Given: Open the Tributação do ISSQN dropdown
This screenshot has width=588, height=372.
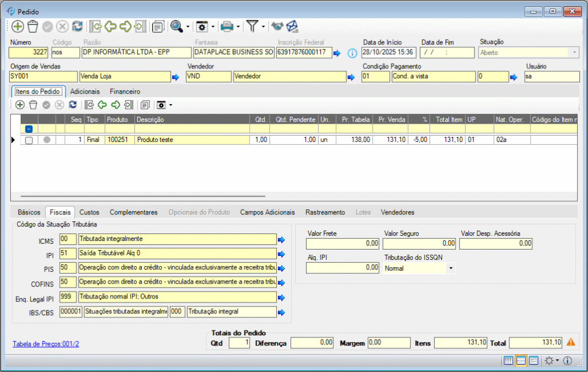Looking at the screenshot, I should 450,268.
